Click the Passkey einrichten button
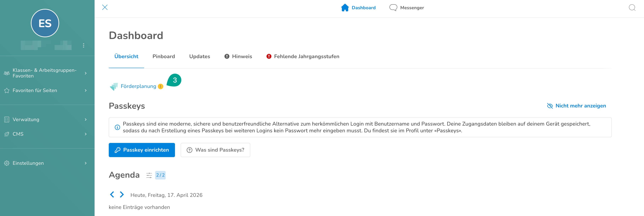This screenshot has height=216, width=644. click(x=142, y=150)
